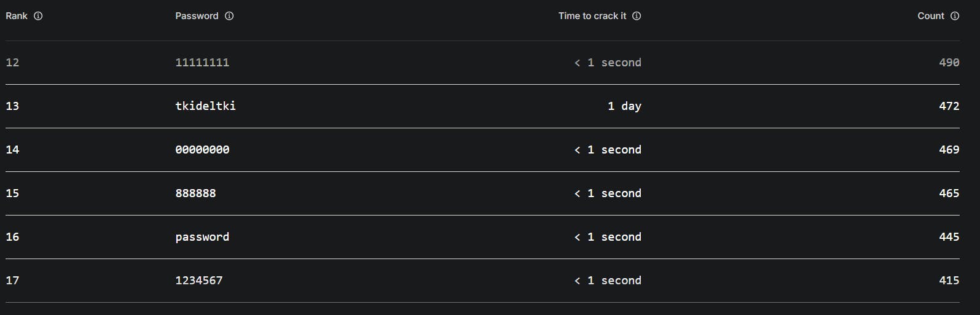Viewport: 980px width, 315px height.
Task: Click the Time to crack it header
Action: coord(592,16)
